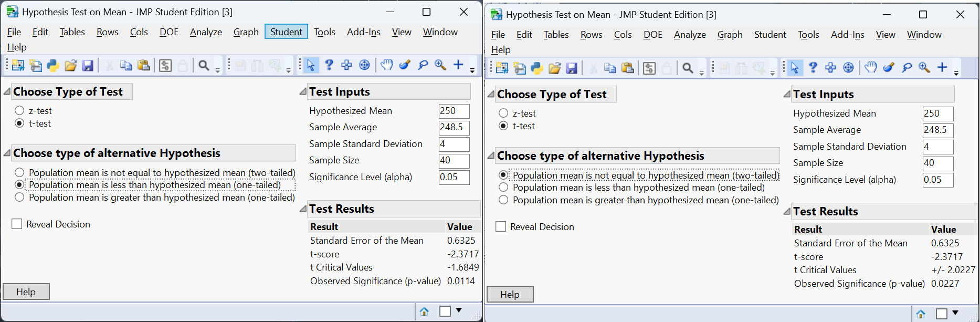Open the Analyze menu in right window
The height and width of the screenshot is (322, 980).
690,35
